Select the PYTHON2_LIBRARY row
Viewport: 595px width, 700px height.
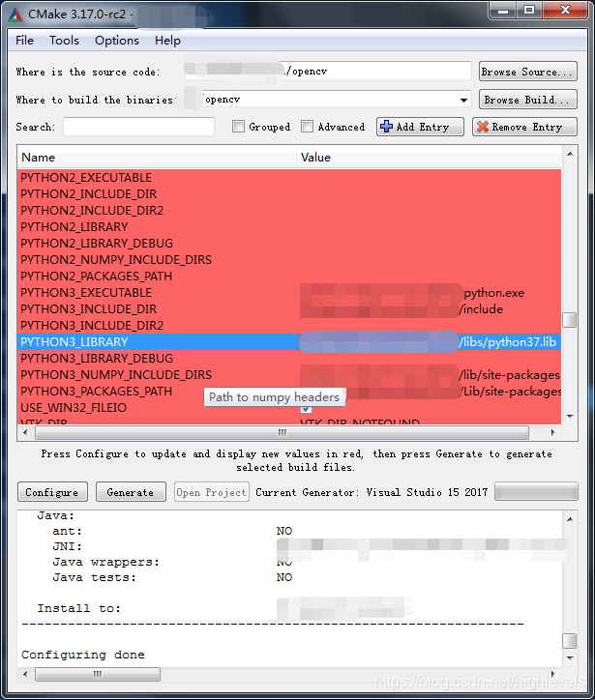pyautogui.click(x=289, y=227)
